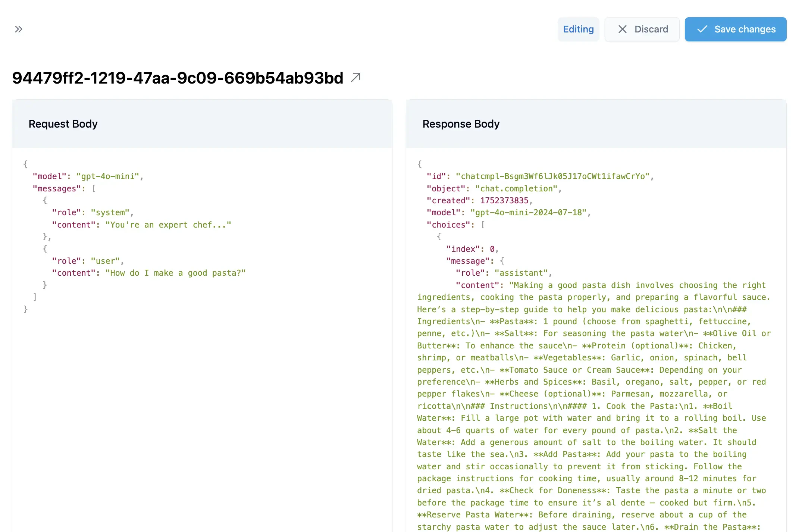This screenshot has width=802, height=532.
Task: Save changes to the trace
Action: [735, 29]
